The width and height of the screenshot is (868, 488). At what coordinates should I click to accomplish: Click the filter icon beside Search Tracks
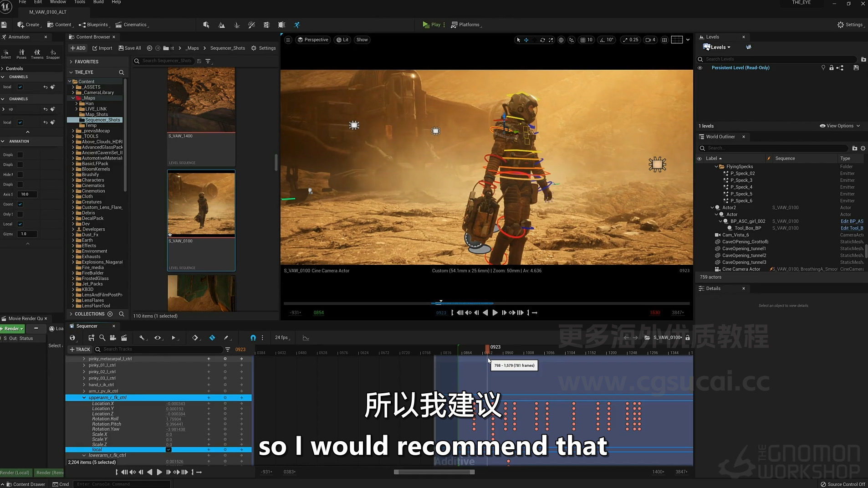228,349
